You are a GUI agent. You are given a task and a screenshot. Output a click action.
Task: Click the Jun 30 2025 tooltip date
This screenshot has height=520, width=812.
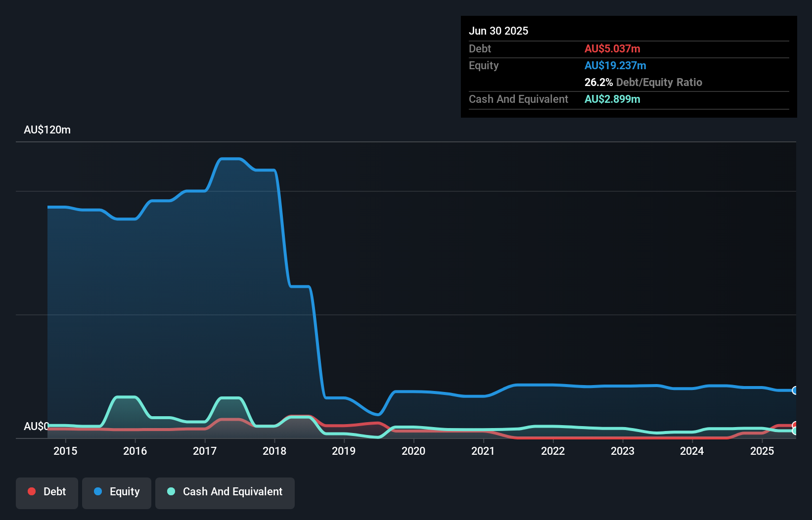click(x=498, y=31)
